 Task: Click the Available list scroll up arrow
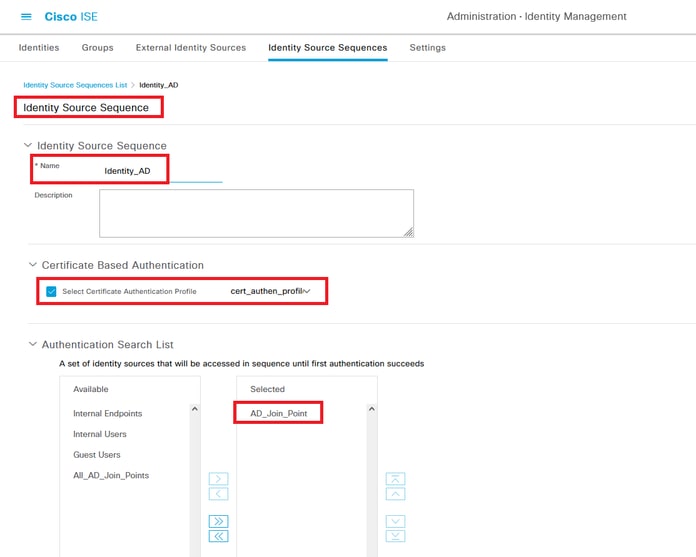[x=194, y=409]
